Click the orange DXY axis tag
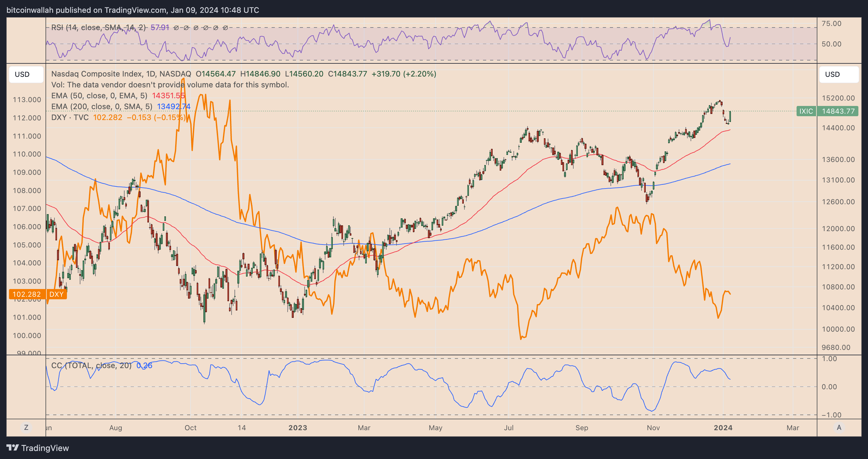 pyautogui.click(x=56, y=294)
